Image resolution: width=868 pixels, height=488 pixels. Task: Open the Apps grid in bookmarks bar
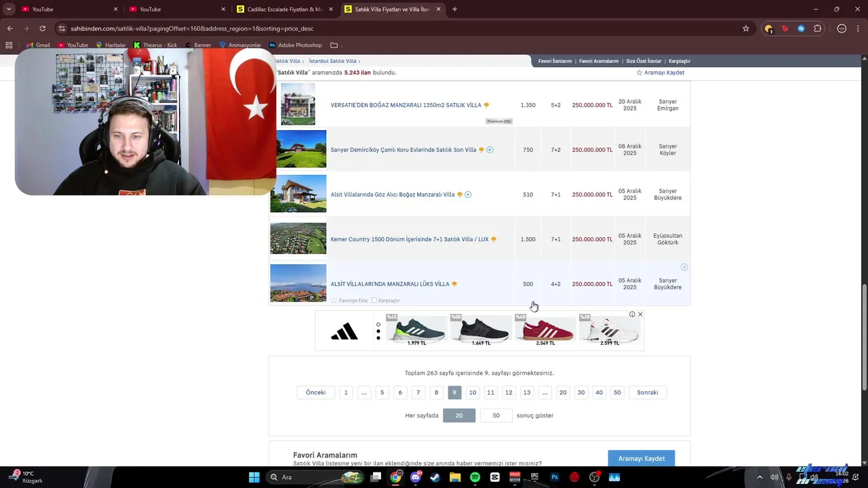click(x=9, y=45)
